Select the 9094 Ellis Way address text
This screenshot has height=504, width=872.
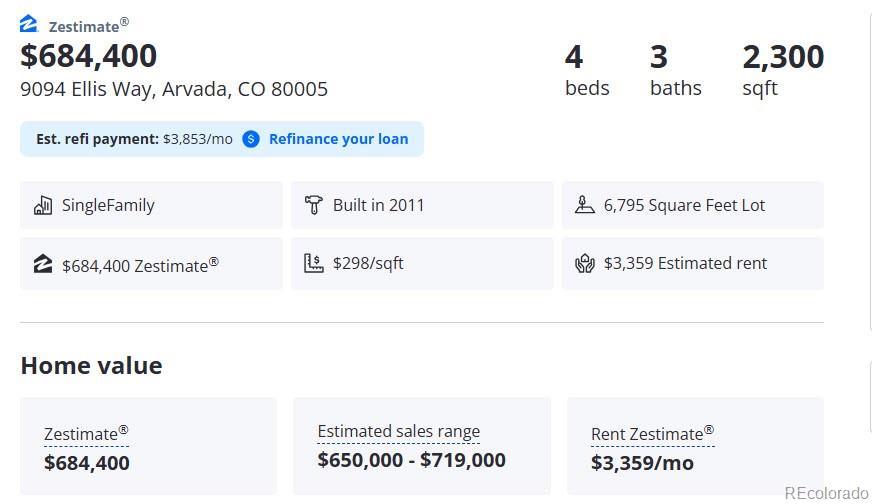(174, 89)
